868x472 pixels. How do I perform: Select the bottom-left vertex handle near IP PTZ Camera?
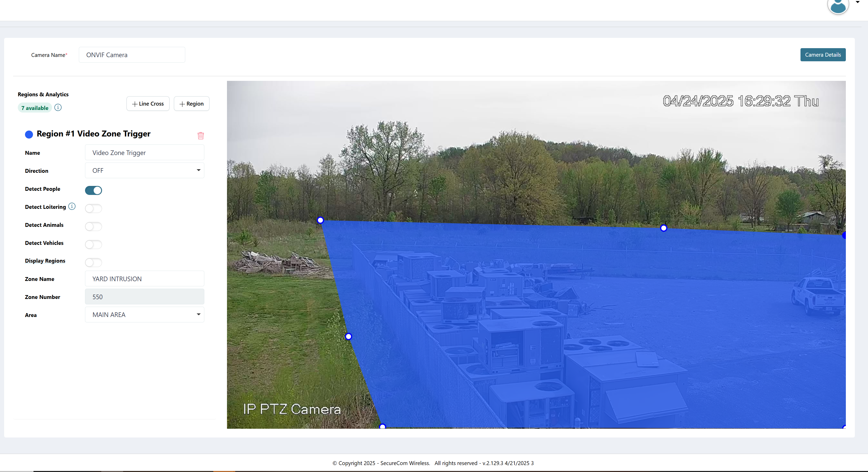point(382,426)
